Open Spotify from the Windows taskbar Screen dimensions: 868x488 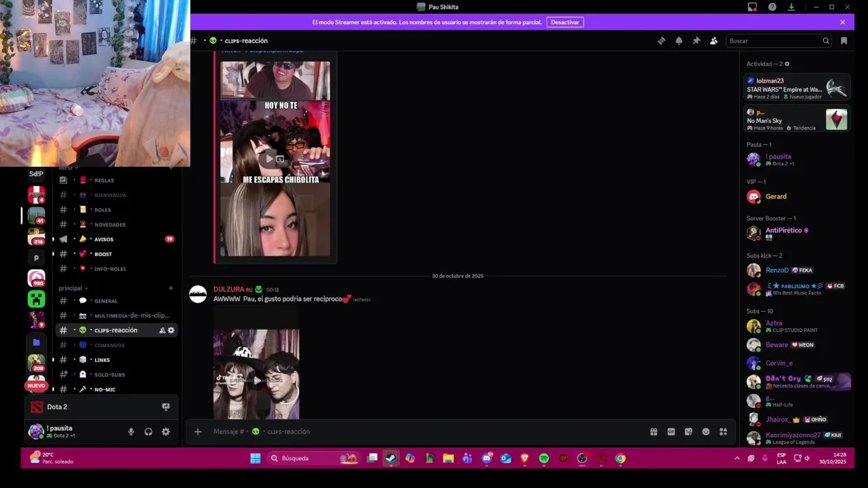[x=544, y=458]
